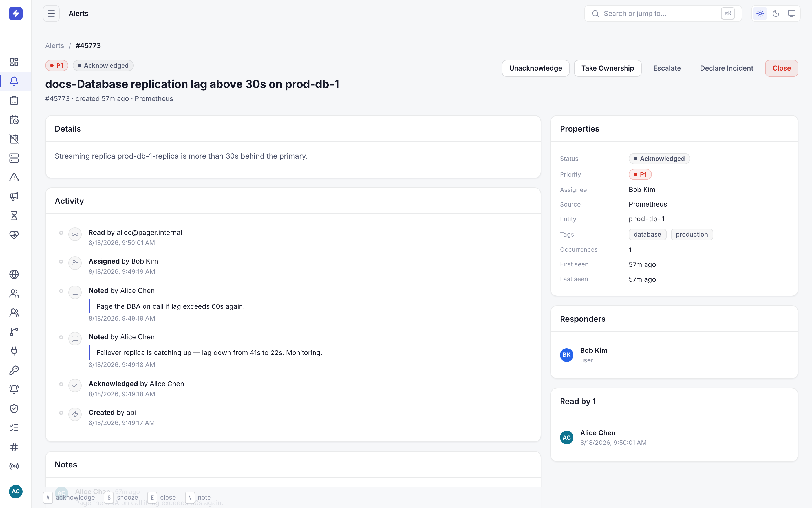The width and height of the screenshot is (812, 508).
Task: Click the prod-db-1 entity value
Action: click(x=647, y=219)
